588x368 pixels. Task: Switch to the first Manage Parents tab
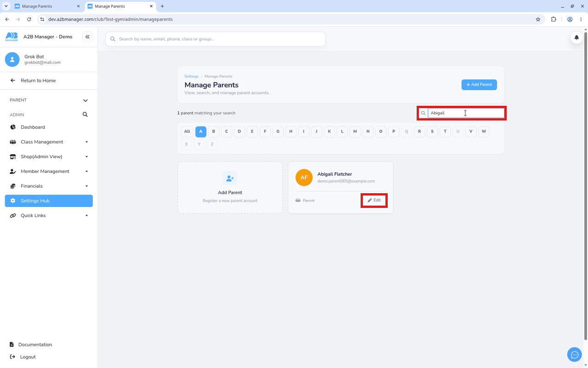click(46, 6)
